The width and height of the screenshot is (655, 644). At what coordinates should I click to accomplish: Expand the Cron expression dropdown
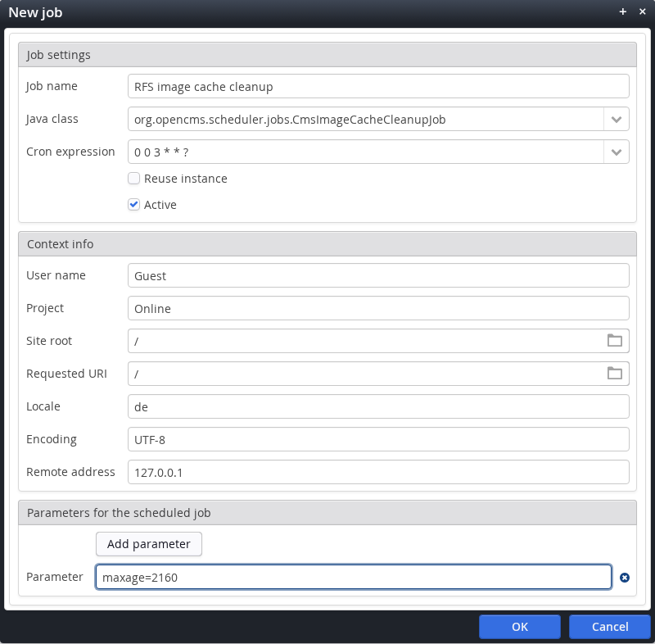(617, 152)
